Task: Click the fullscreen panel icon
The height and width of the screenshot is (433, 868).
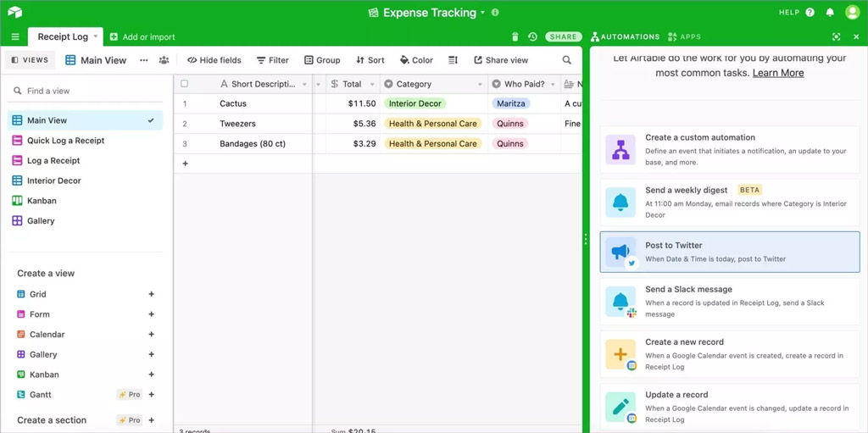Action: click(837, 37)
